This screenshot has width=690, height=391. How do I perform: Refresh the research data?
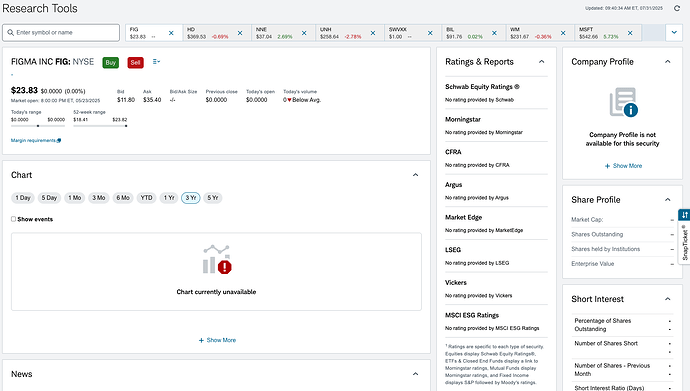(x=677, y=8)
